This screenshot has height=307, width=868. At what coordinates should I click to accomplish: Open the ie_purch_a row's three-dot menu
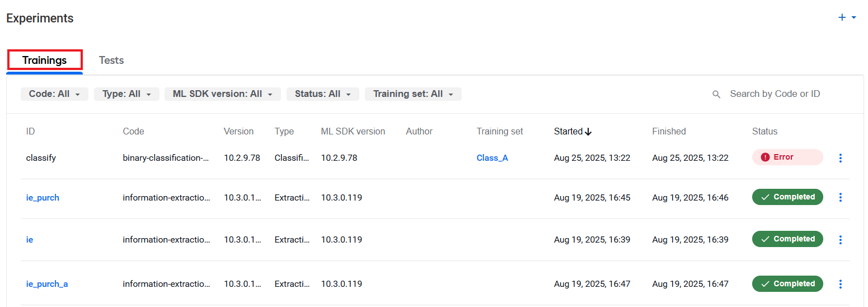840,284
